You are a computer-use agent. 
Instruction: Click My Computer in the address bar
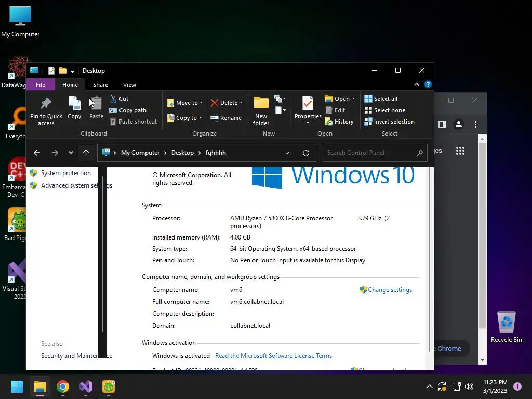[140, 153]
